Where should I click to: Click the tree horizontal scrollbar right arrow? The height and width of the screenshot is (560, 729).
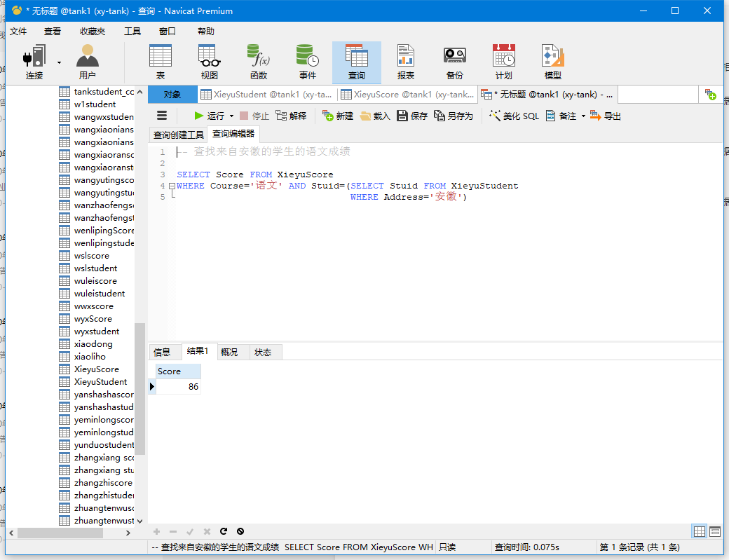coord(128,533)
